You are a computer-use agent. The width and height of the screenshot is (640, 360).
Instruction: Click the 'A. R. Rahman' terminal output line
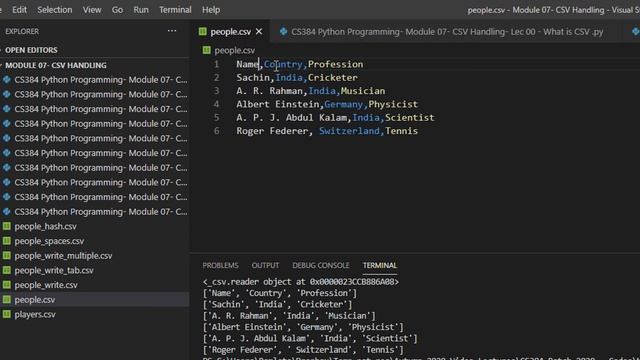(x=289, y=316)
